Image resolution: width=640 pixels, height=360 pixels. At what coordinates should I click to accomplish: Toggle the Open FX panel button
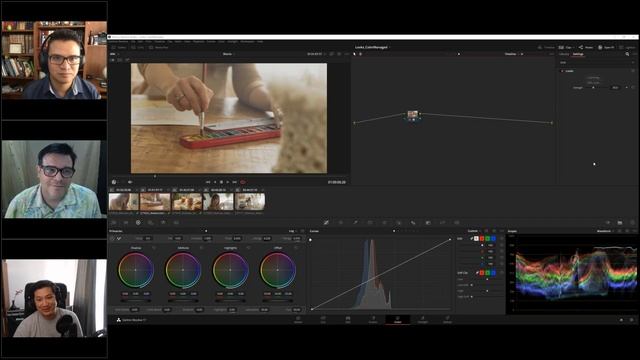(606, 47)
